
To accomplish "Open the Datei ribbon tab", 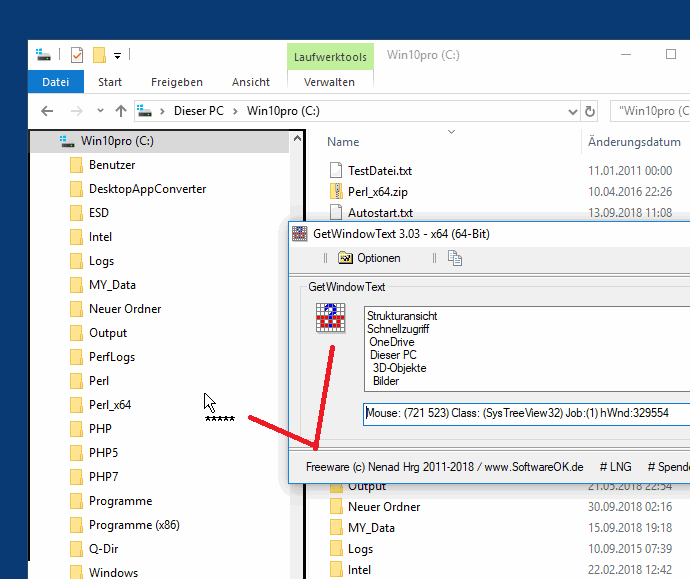I will coord(55,82).
